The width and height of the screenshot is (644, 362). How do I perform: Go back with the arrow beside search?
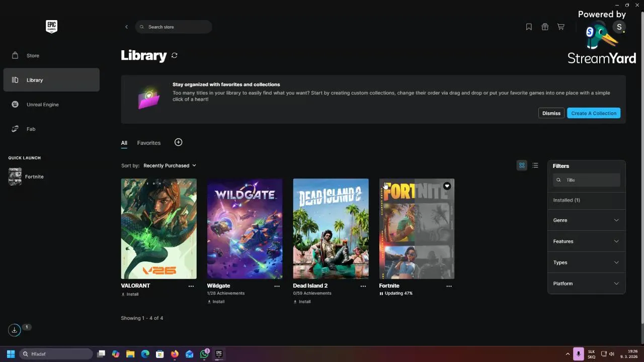pyautogui.click(x=126, y=27)
